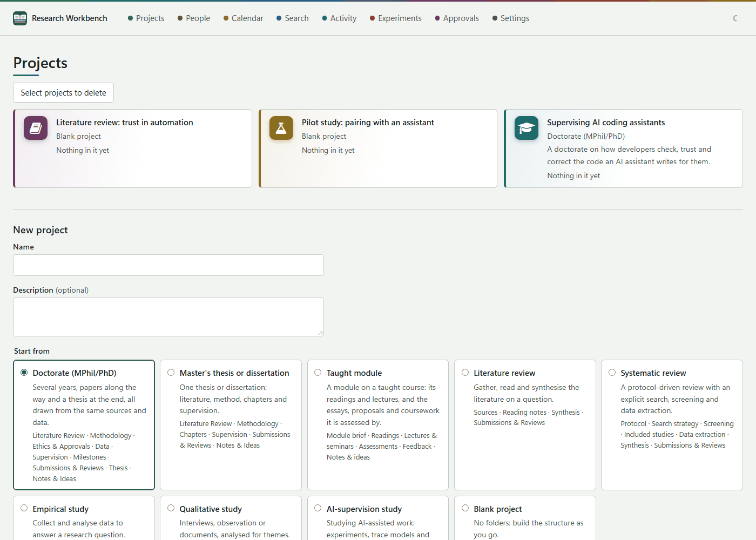Screen dimensions: 756x540
Task: Click the flask icon on Pilot study project
Action: point(281,128)
